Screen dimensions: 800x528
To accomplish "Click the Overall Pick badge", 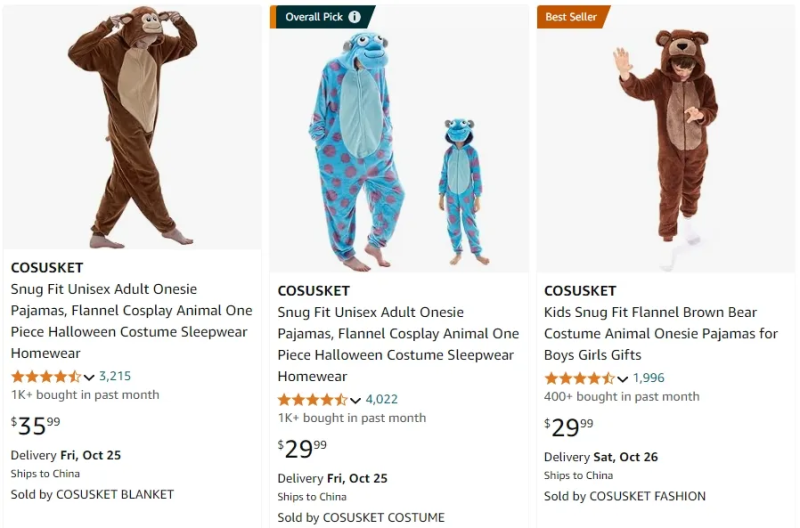I will click(313, 17).
